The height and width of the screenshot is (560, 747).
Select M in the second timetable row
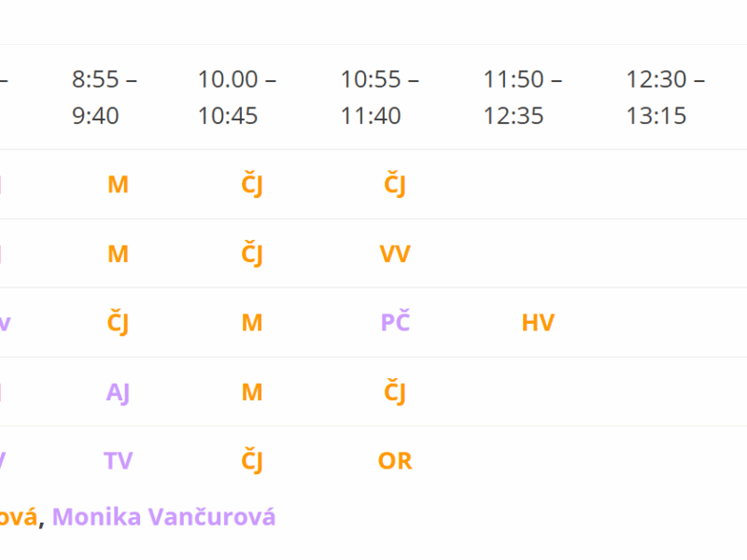click(118, 254)
